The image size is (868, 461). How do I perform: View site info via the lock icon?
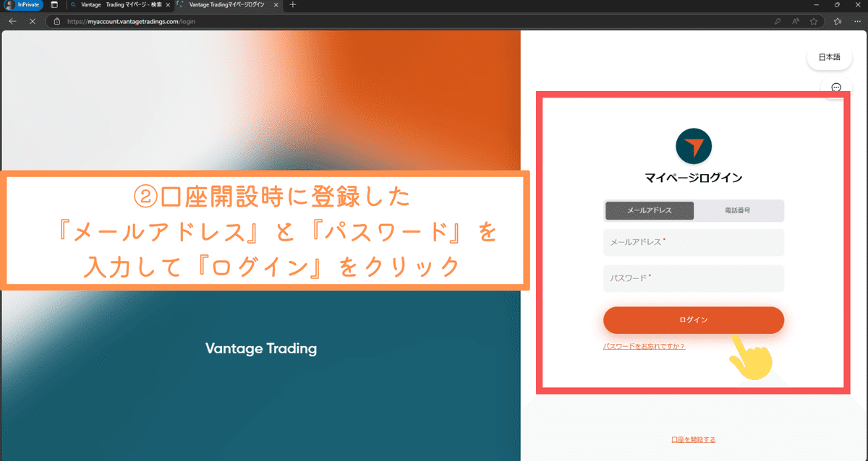coord(56,22)
